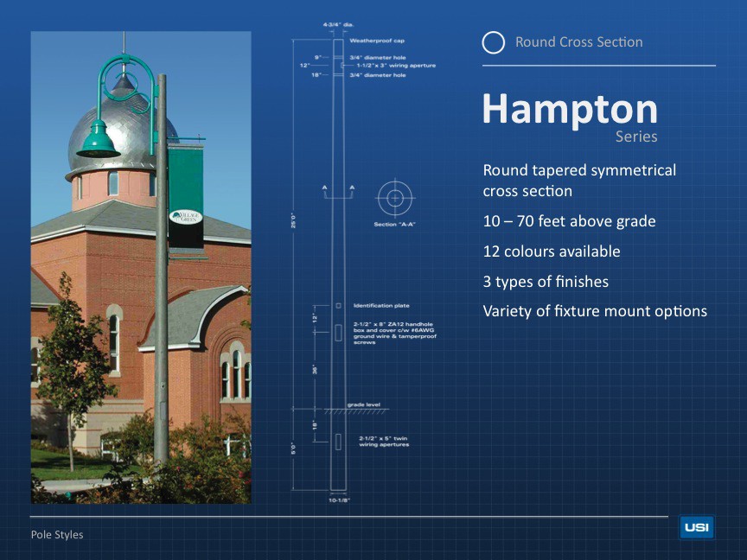
Task: Click the USI logo badge
Action: pos(697,528)
